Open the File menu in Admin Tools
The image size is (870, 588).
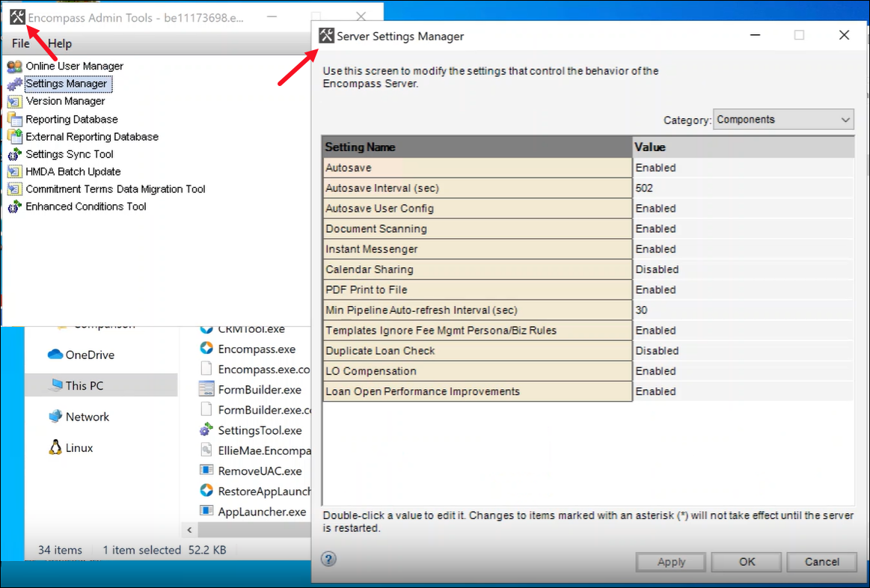(20, 43)
